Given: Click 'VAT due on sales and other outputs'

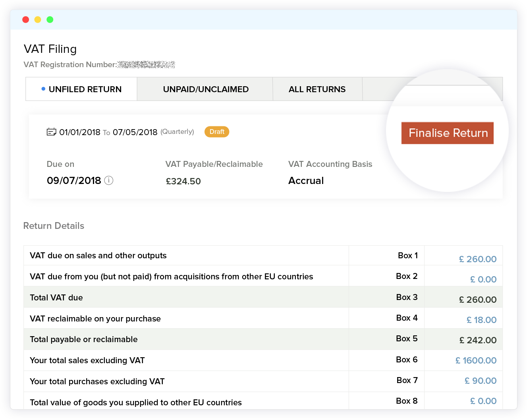Looking at the screenshot, I should [x=98, y=255].
